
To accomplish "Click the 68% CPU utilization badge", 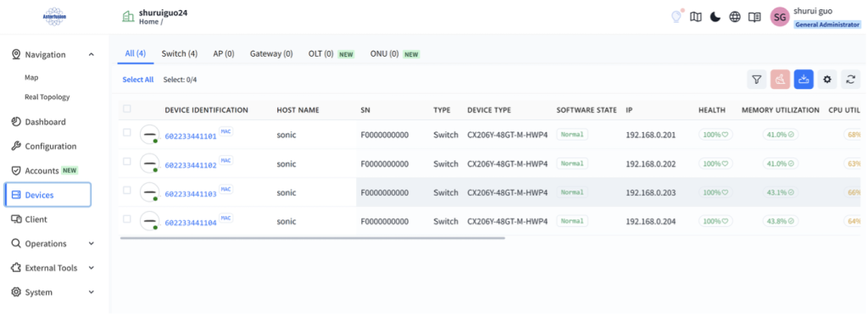I will 853,135.
